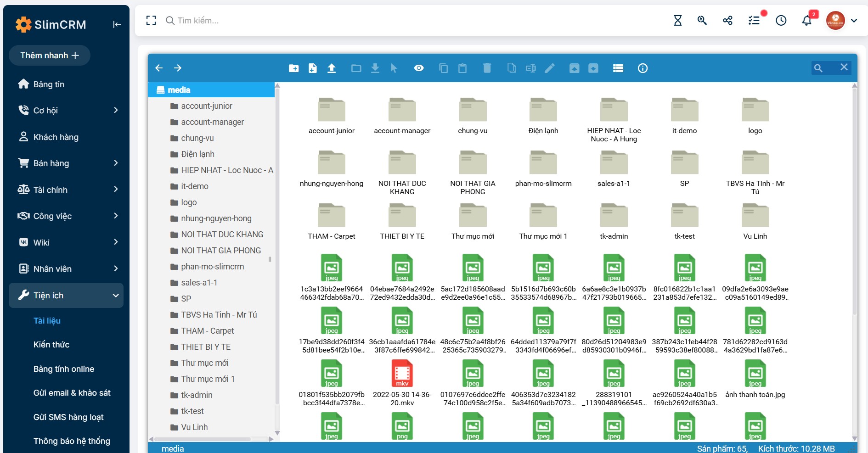
Task: Expand the Bán hàng menu chevron
Action: [116, 163]
